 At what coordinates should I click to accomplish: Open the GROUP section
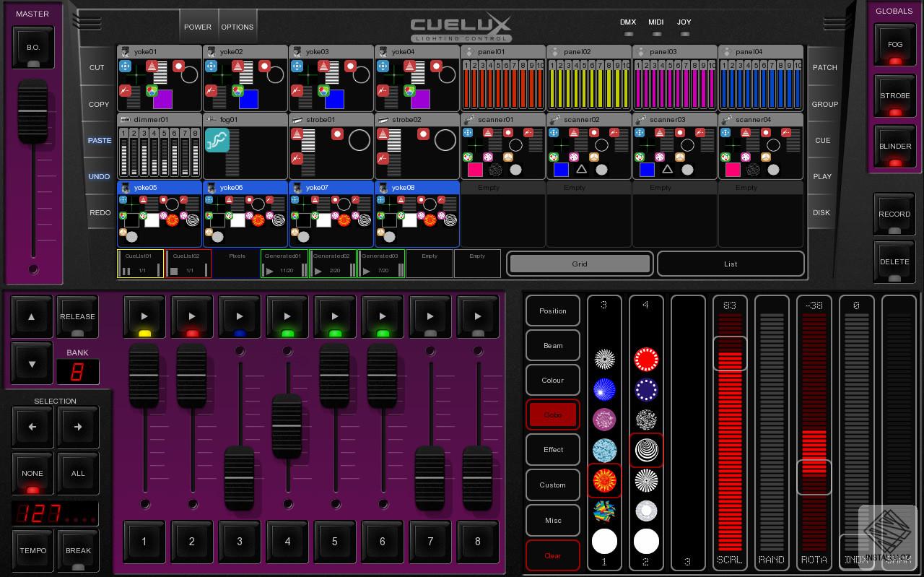click(x=824, y=104)
